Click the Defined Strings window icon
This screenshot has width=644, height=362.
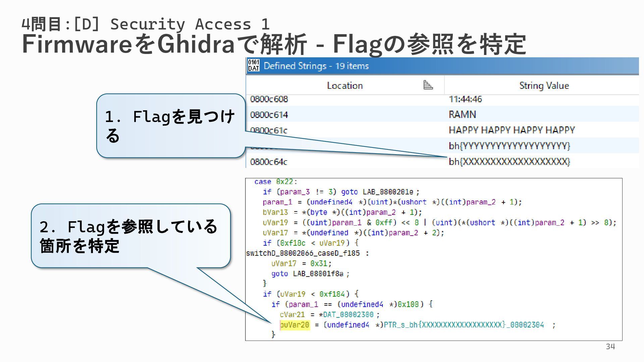(x=254, y=65)
